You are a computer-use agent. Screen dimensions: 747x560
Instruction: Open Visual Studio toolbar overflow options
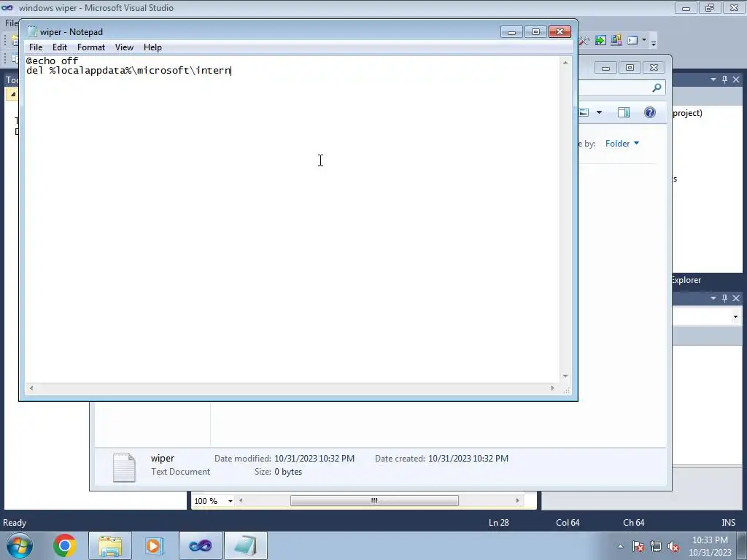(654, 42)
